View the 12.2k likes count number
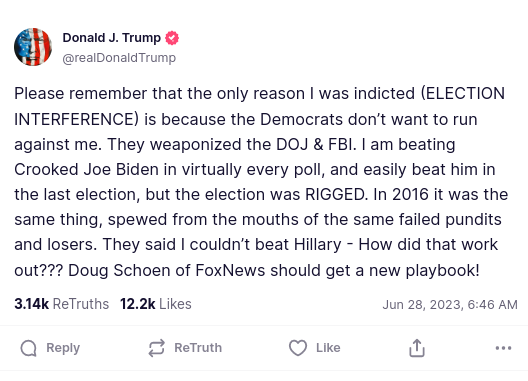Viewport: 528px width, 381px height. click(138, 304)
